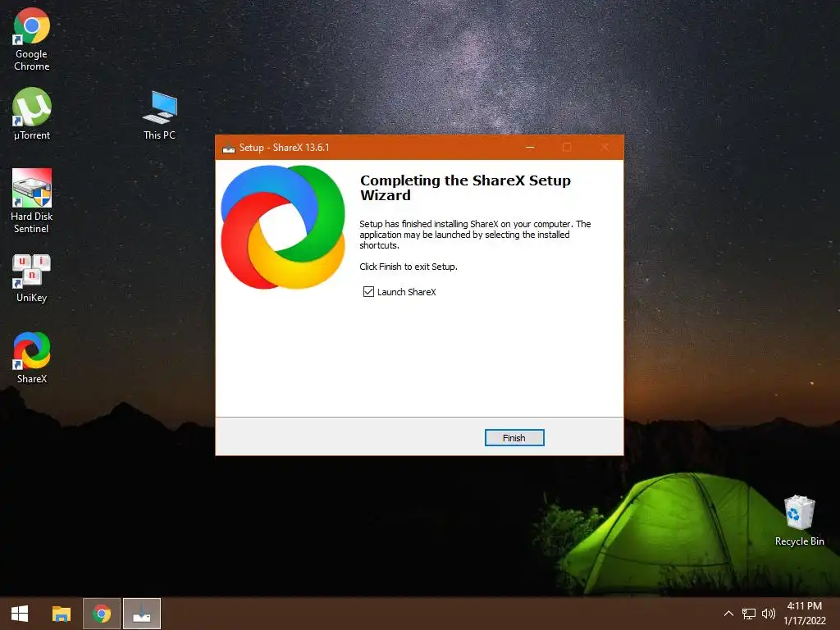Select the µTorrent desktop shortcut

32,114
